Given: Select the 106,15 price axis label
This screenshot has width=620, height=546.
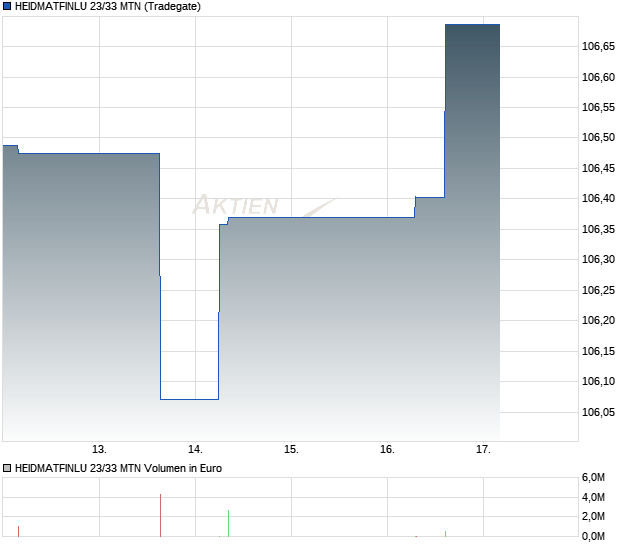Looking at the screenshot, I should click(x=598, y=351).
